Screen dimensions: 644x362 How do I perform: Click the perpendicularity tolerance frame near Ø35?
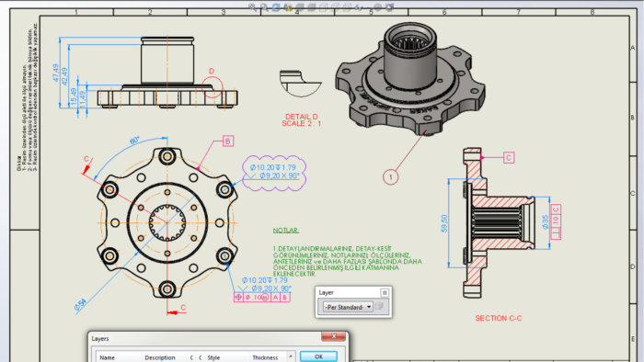(x=556, y=221)
